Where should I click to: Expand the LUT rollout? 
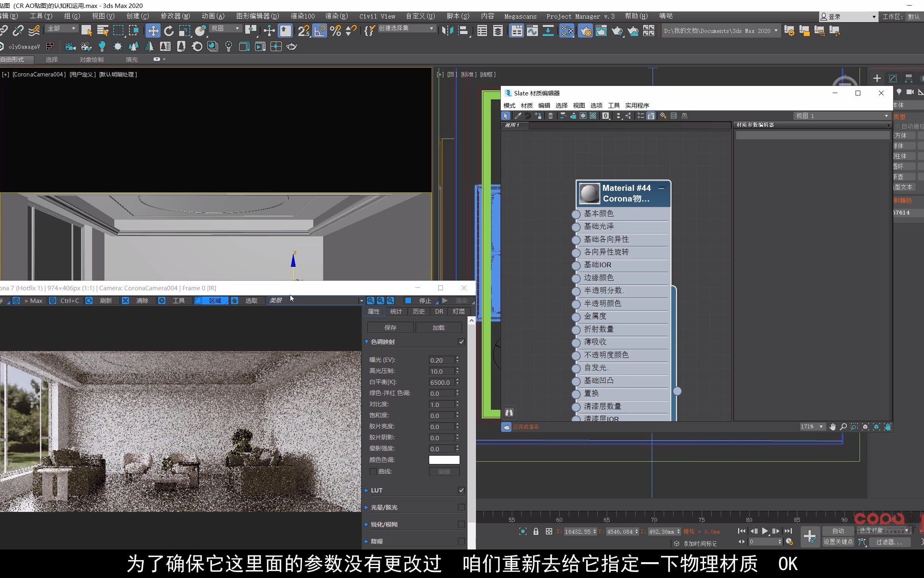click(366, 490)
